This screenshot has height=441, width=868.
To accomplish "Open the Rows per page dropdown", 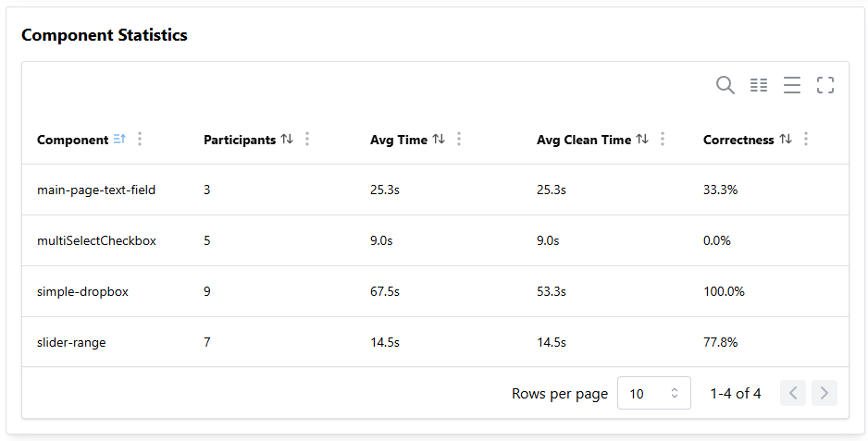I will (x=653, y=393).
